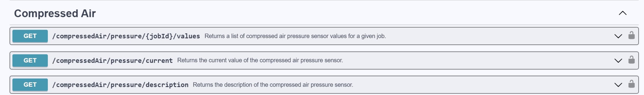
Task: Click the GET button for pressure/current
Action: click(x=30, y=60)
